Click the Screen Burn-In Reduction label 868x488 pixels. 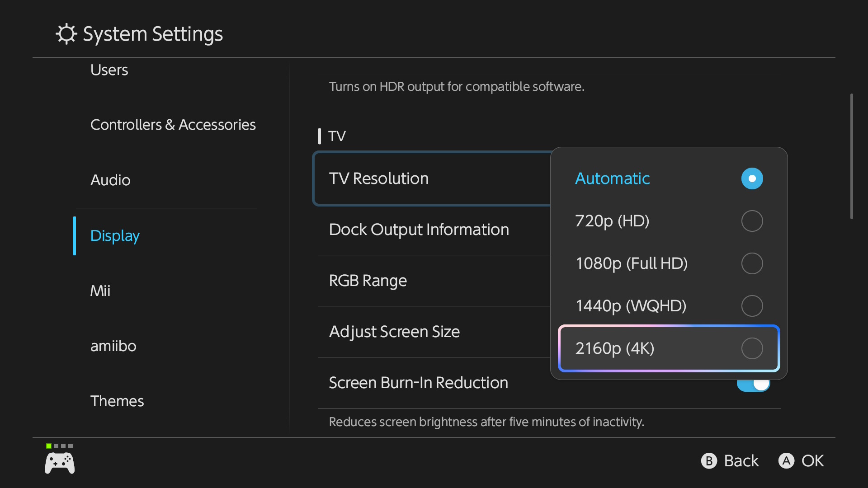click(418, 383)
